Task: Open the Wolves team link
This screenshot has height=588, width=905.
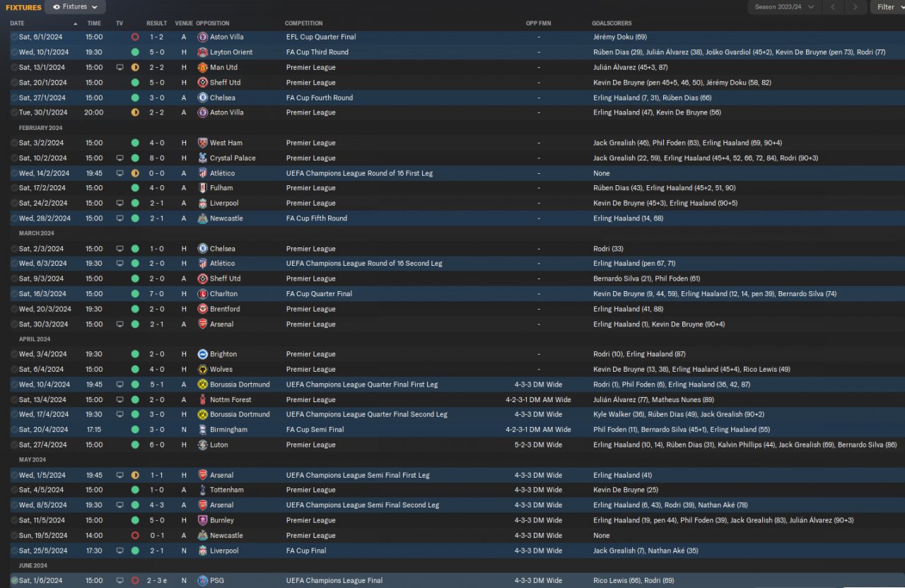Action: [221, 369]
